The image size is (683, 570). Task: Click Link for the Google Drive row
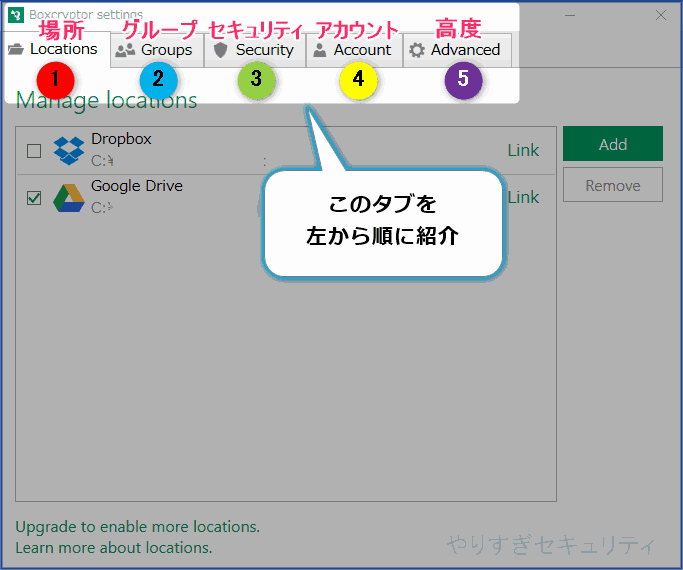coord(523,197)
